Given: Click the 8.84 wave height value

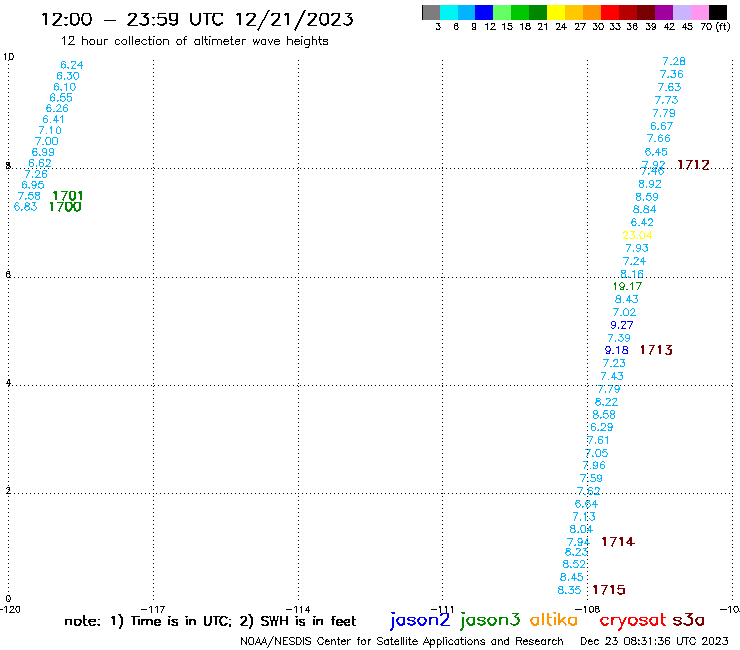Looking at the screenshot, I should (645, 209).
